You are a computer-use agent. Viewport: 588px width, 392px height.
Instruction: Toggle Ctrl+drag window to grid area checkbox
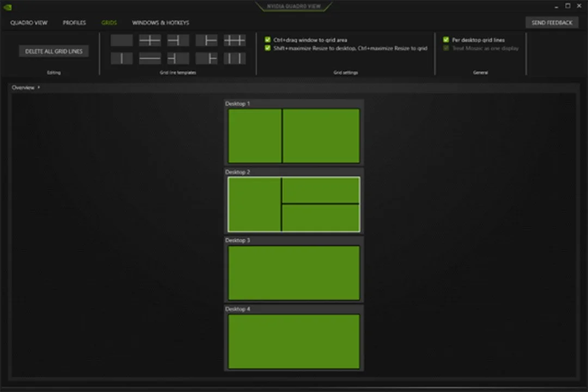(267, 40)
